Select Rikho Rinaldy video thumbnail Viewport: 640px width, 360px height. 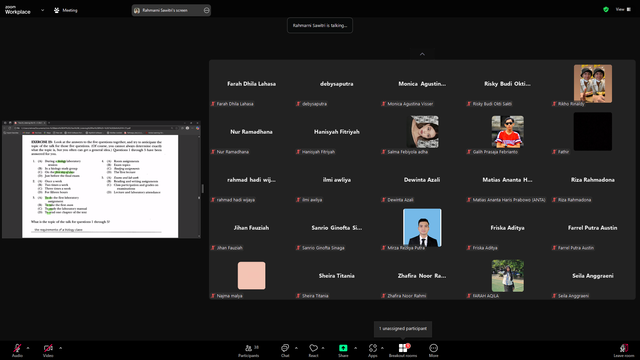[x=593, y=84]
